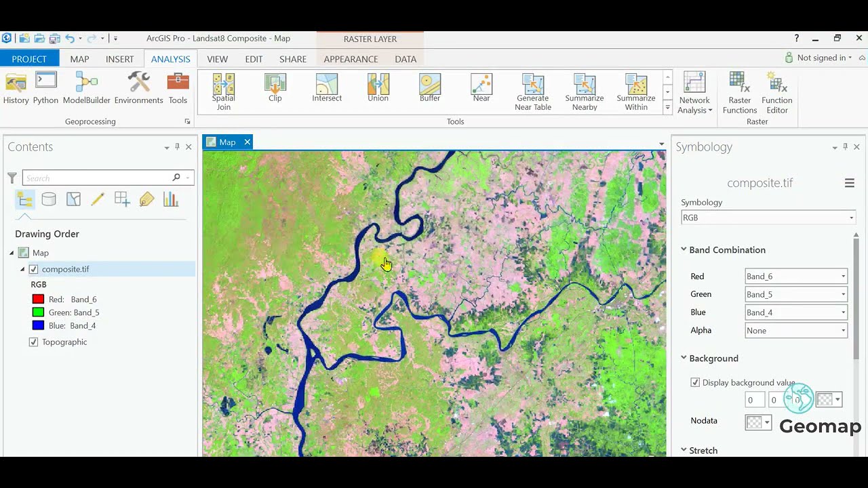The image size is (868, 488).
Task: Open the Blue band dropdown
Action: click(796, 312)
